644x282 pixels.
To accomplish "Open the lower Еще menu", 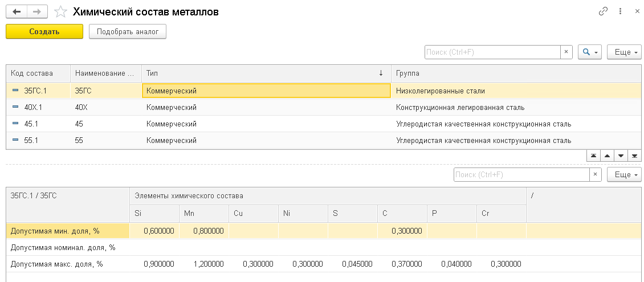I will point(624,174).
